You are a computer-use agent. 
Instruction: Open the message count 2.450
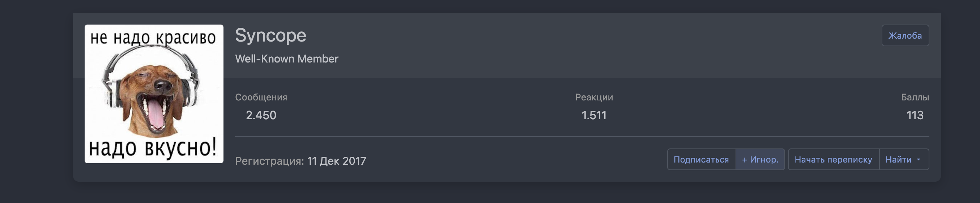point(261,115)
